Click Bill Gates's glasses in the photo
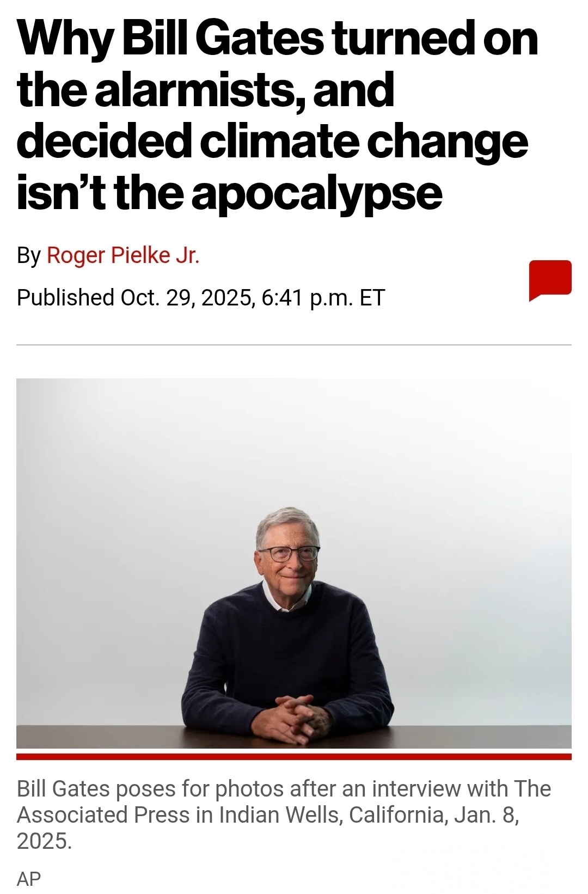Viewport: 588px width, 894px height. tap(289, 554)
